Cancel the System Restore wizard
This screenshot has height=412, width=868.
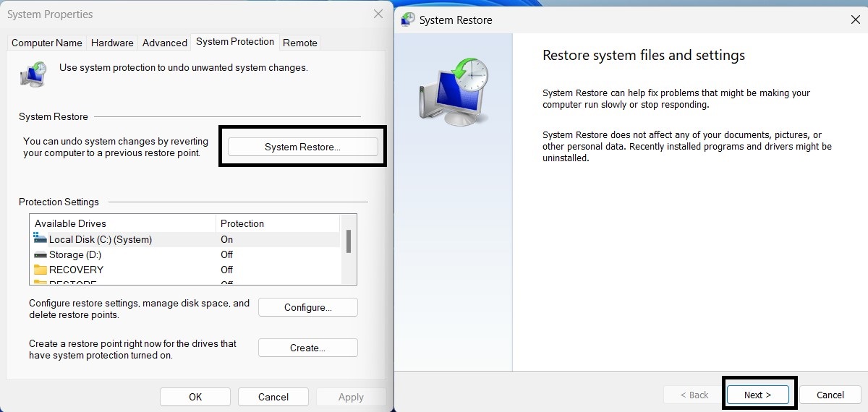(x=830, y=395)
